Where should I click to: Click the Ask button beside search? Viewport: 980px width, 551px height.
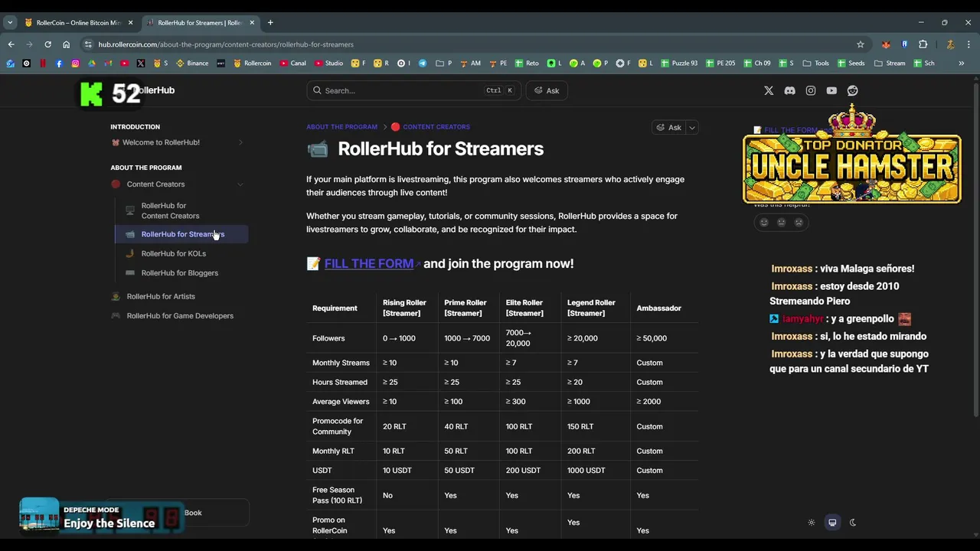547,90
